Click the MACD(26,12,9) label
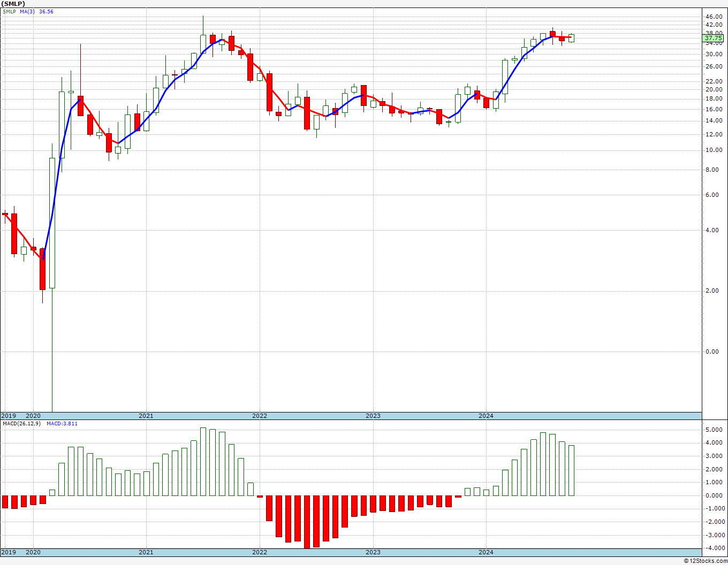 21,424
